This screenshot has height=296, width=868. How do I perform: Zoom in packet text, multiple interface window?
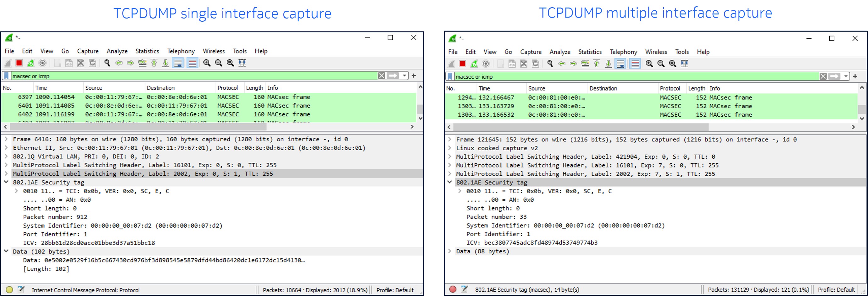point(649,64)
